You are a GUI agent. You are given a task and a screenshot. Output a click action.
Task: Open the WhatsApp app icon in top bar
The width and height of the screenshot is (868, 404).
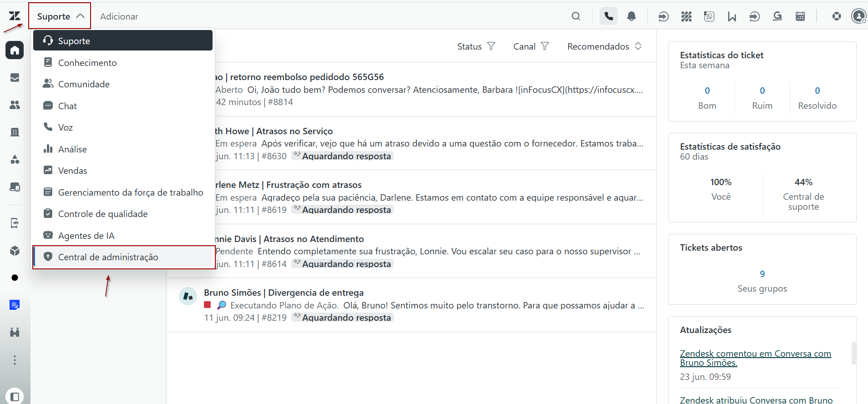pos(709,17)
